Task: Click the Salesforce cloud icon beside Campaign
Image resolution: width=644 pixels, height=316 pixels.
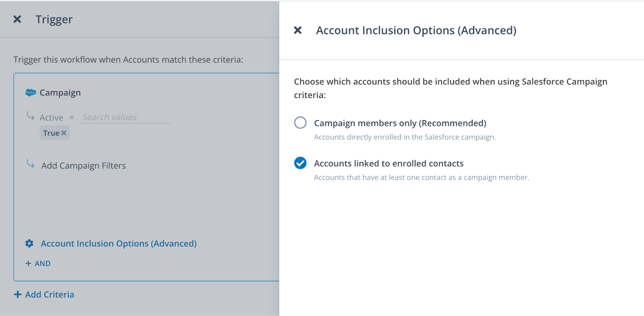Action: click(x=31, y=93)
